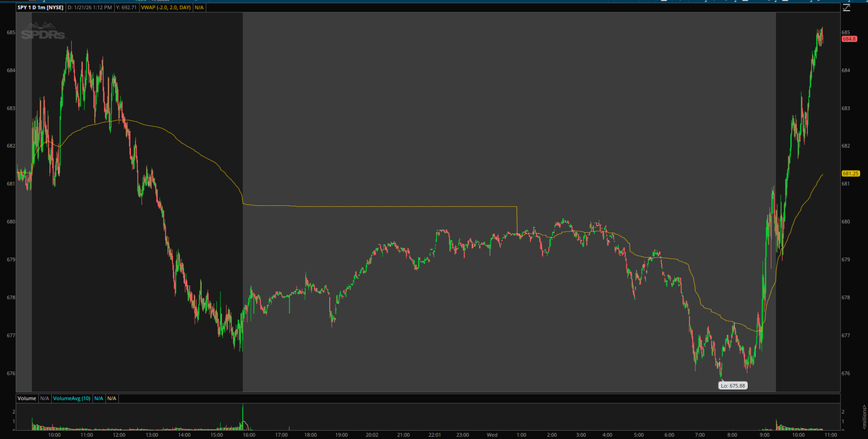Click the left-hand 676 price axis label
Screen dimensions: 868x439
tap(11, 373)
